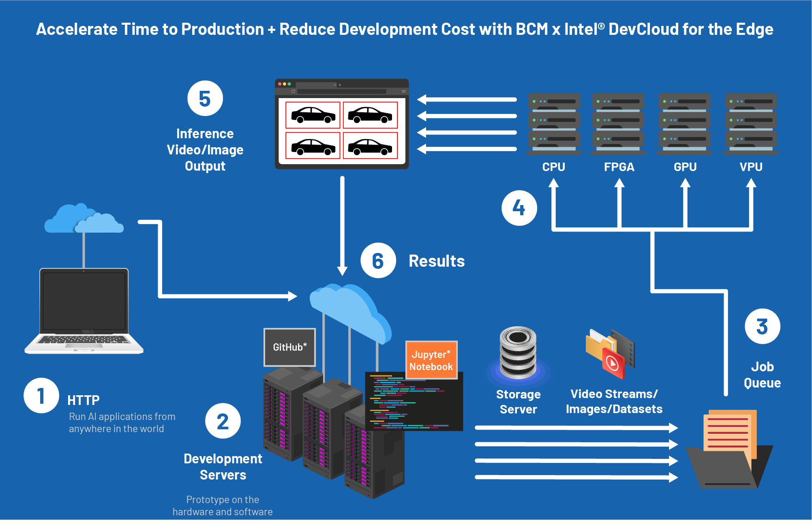The image size is (812, 529).
Task: Click the blue cloud above the laptop
Action: coord(84,218)
